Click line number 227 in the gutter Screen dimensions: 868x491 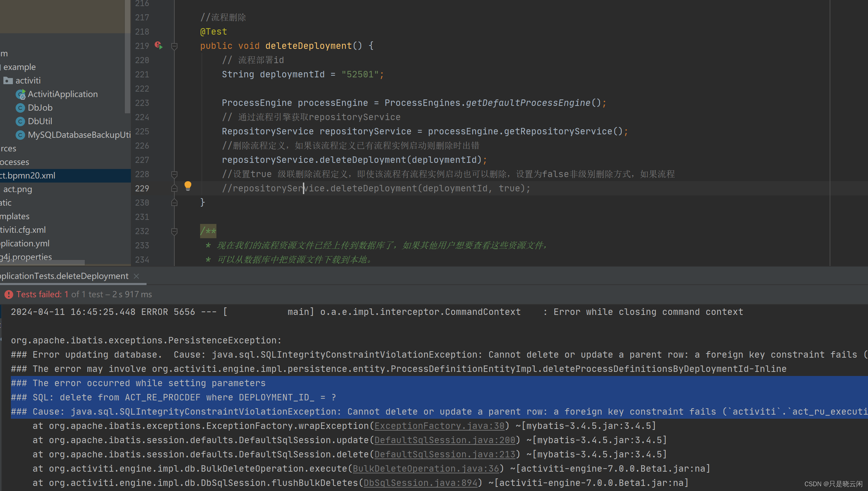click(x=142, y=160)
